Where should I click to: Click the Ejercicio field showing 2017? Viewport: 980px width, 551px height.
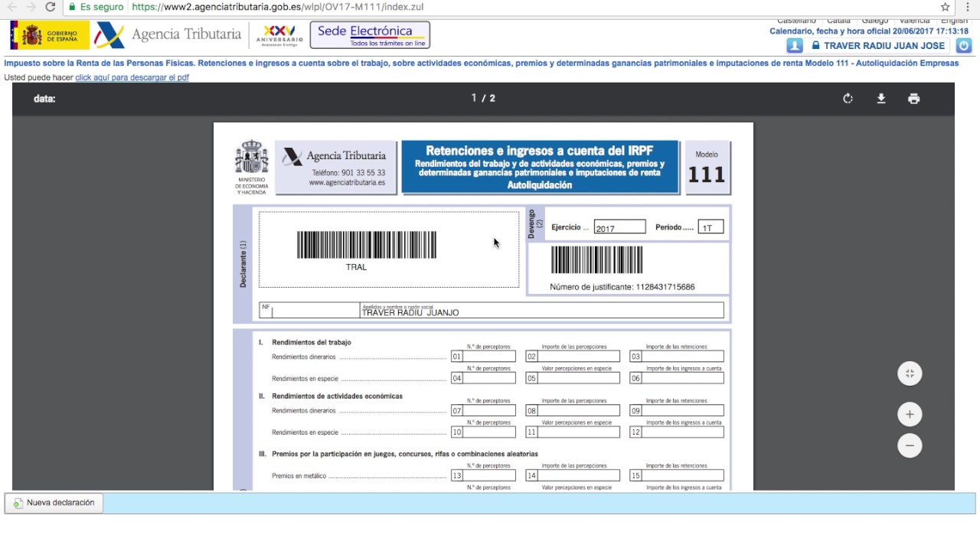pyautogui.click(x=619, y=227)
